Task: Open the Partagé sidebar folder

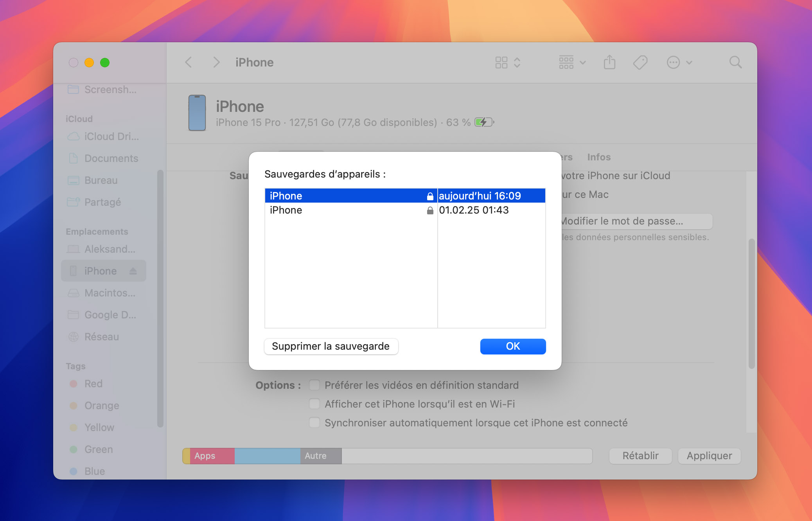Action: (104, 202)
